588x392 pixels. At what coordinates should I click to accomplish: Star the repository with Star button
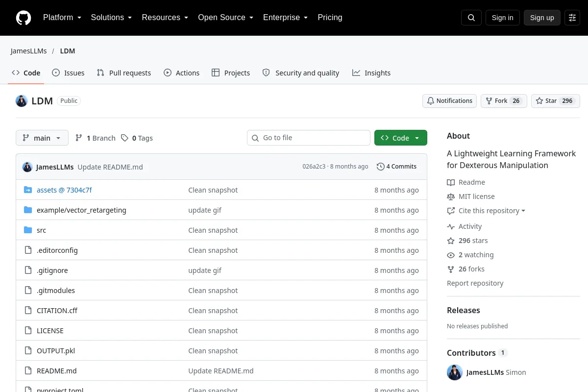point(556,101)
